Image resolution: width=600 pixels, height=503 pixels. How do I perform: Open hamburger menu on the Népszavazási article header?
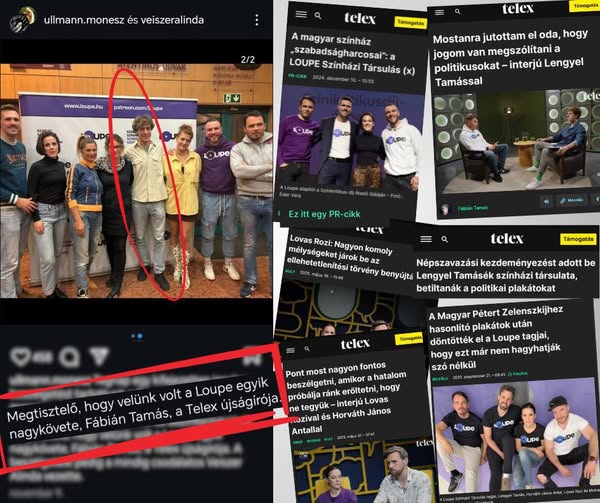click(426, 239)
